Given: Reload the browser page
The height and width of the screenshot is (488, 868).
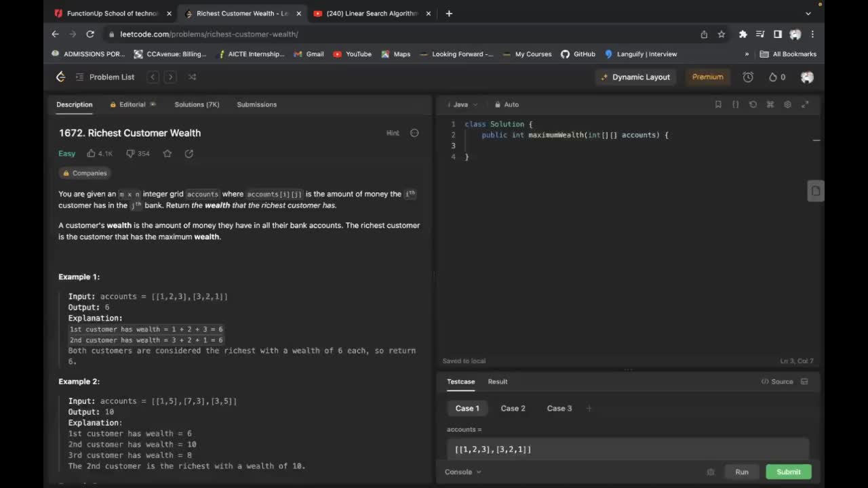Looking at the screenshot, I should point(90,34).
